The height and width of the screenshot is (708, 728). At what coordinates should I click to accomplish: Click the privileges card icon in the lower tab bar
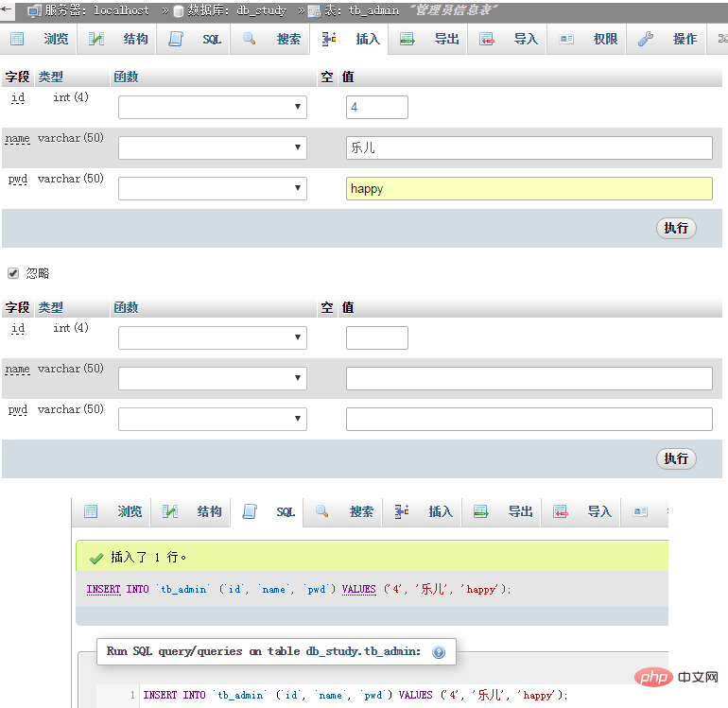click(640, 512)
